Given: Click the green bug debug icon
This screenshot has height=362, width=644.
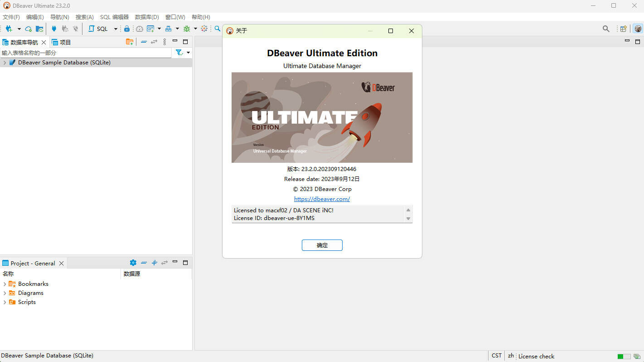Looking at the screenshot, I should tap(187, 29).
